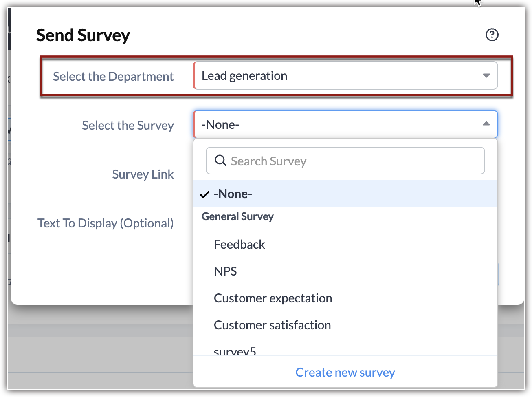Pick the NPS survey option

tap(225, 271)
